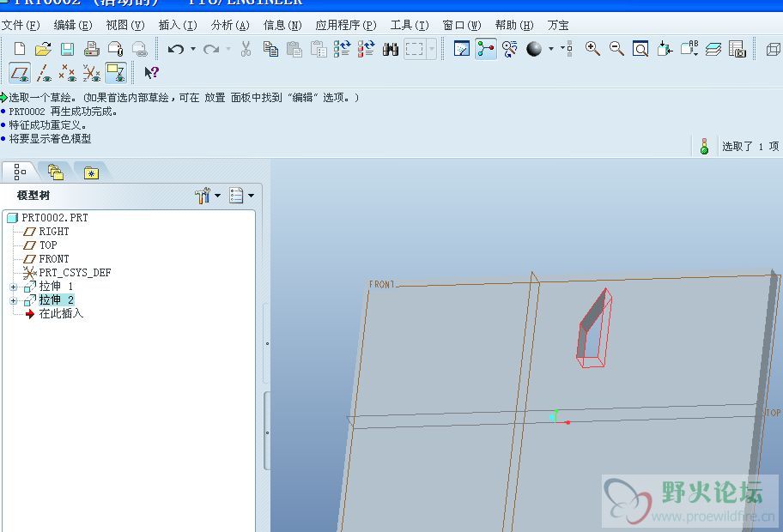Click the context-sensitive help pointer icon
This screenshot has height=532, width=783.
coord(151,73)
